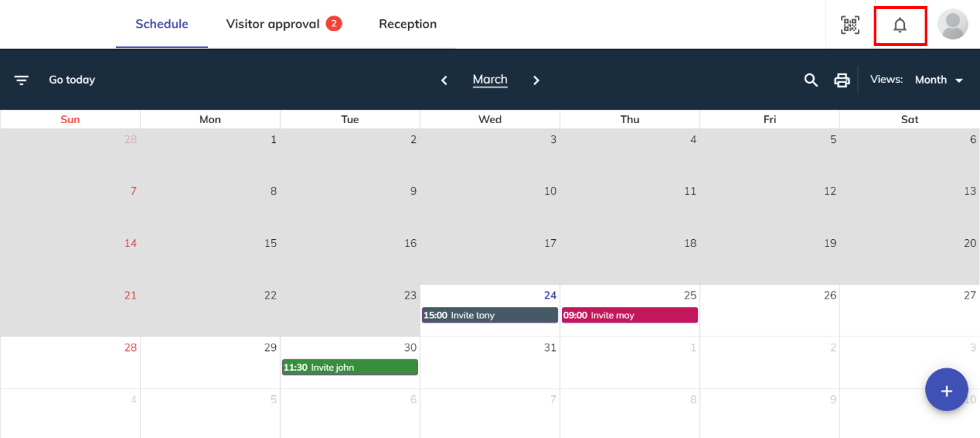Switch to the Visitor approval tab
This screenshot has width=980, height=438.
tap(283, 24)
